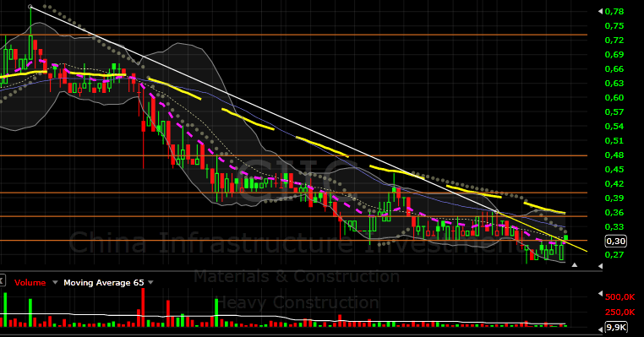The image size is (644, 337).
Task: Click the 0,33 price axis label
Action: 614,226
